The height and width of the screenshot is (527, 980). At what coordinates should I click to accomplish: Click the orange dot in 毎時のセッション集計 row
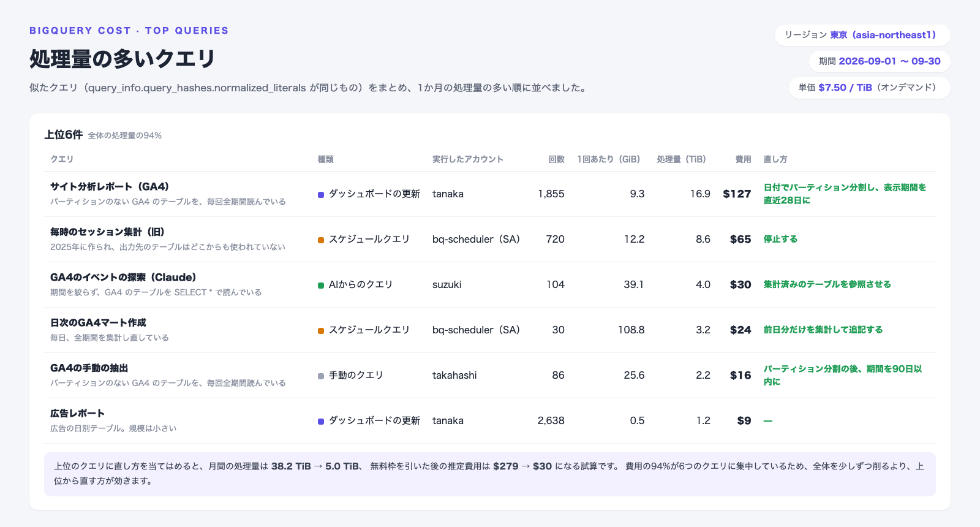321,240
